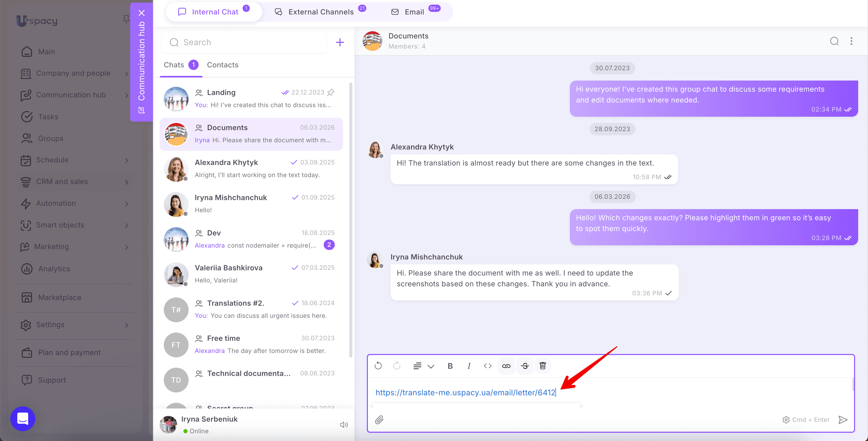Open the Free time group chat
The height and width of the screenshot is (441, 868).
[251, 344]
